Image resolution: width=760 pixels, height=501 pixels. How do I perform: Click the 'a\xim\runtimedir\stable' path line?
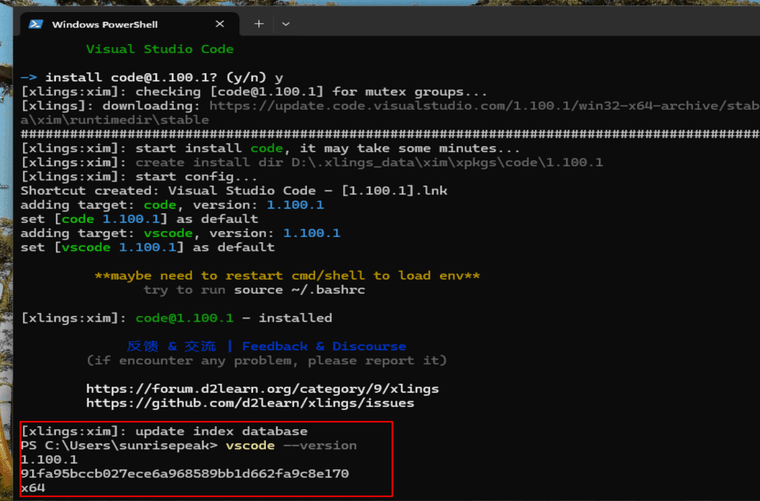[x=115, y=120]
